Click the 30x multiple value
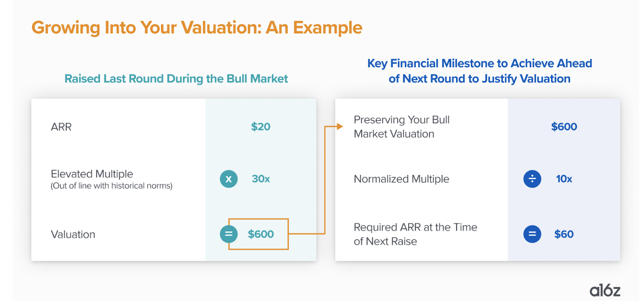Image resolution: width=644 pixels, height=301 pixels. point(261,179)
